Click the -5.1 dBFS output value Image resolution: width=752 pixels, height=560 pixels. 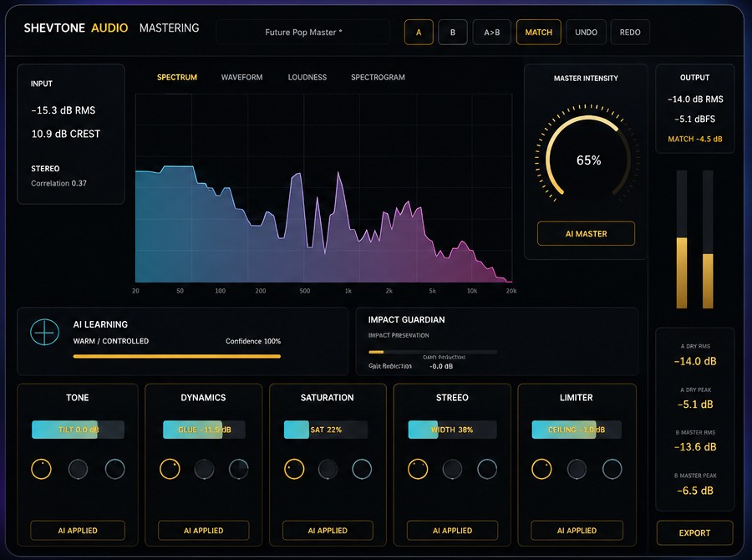point(695,119)
